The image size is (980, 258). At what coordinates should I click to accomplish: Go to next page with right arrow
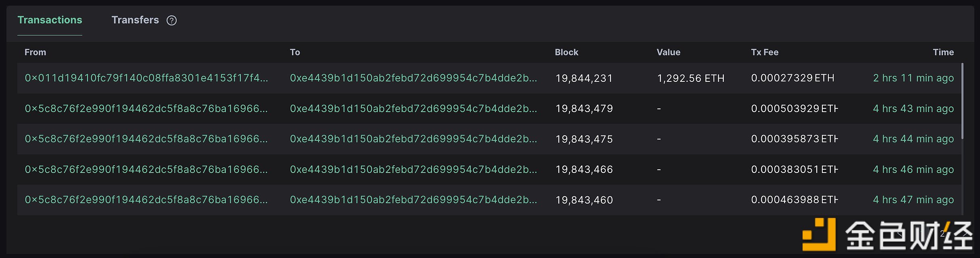point(965,234)
